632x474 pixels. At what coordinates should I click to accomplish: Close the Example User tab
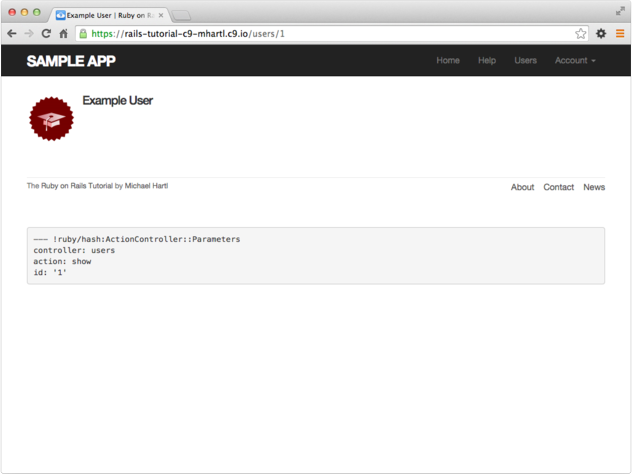[x=161, y=16]
